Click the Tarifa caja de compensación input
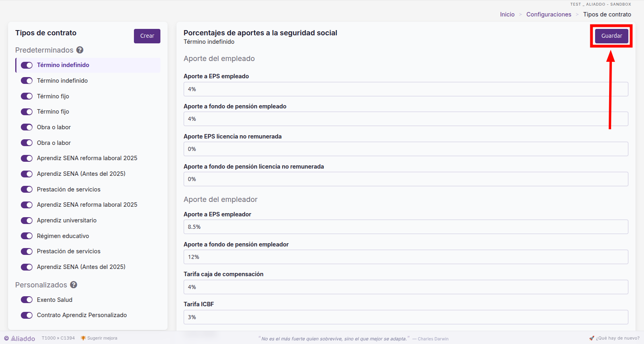The image size is (644, 344). 406,287
